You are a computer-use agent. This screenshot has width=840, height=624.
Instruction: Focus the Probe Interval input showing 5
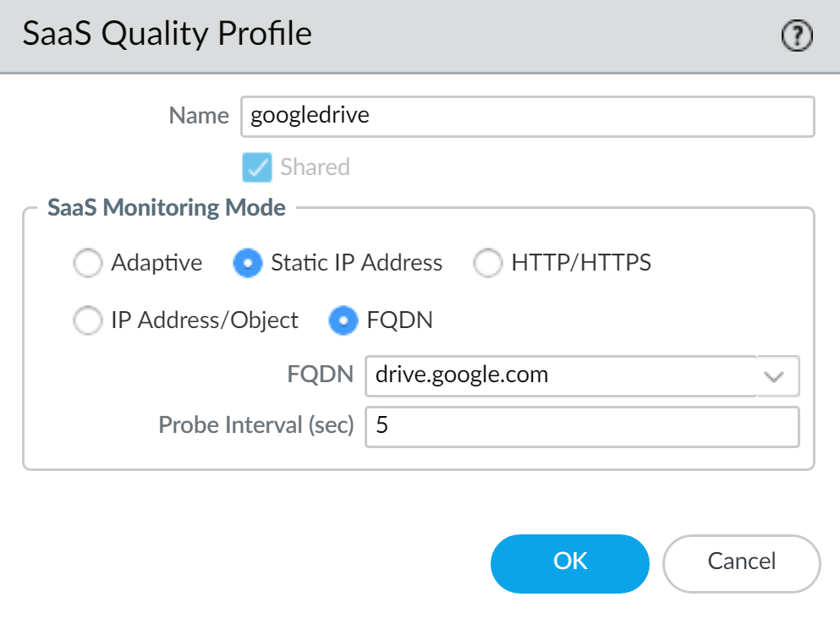point(581,426)
